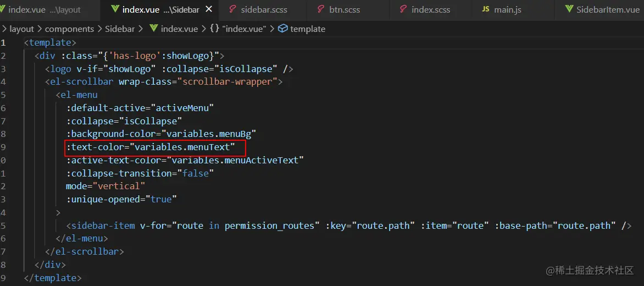Select the components breadcrumb segment

point(69,29)
